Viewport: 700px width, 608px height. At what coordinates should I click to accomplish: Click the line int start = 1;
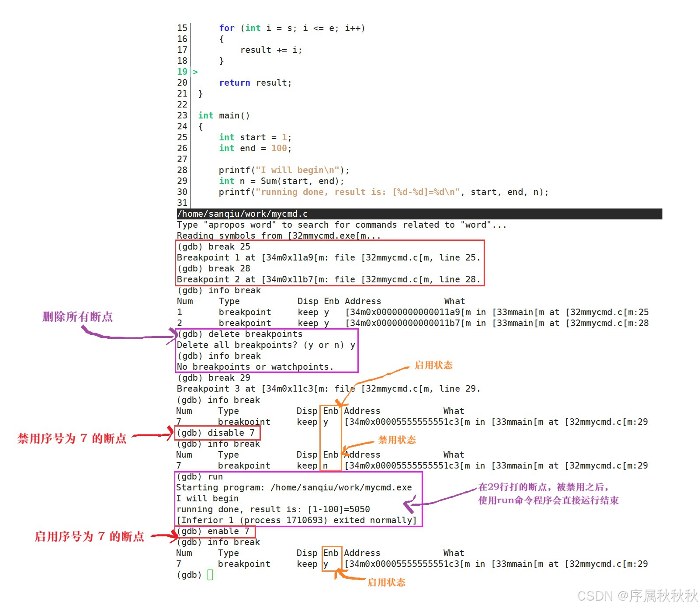pos(255,137)
